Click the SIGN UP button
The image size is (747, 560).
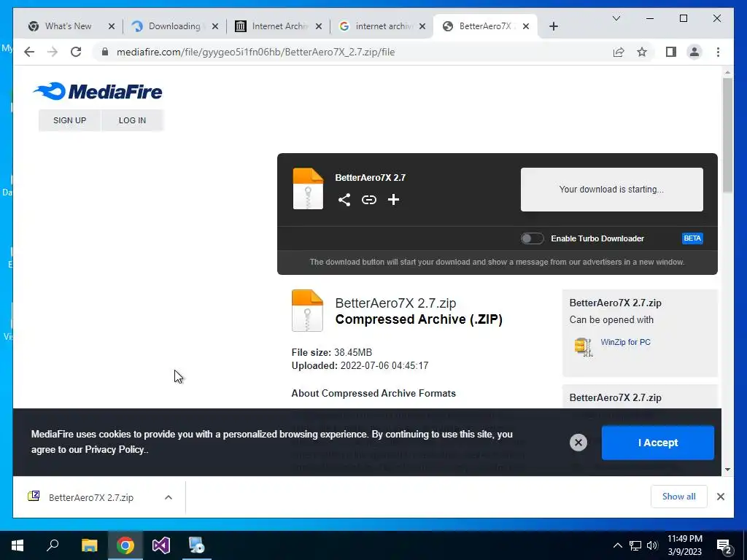69,120
